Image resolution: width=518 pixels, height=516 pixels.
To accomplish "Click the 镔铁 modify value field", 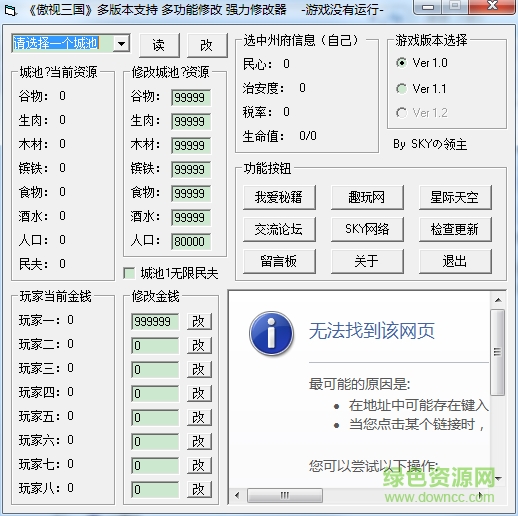I will click(x=191, y=169).
